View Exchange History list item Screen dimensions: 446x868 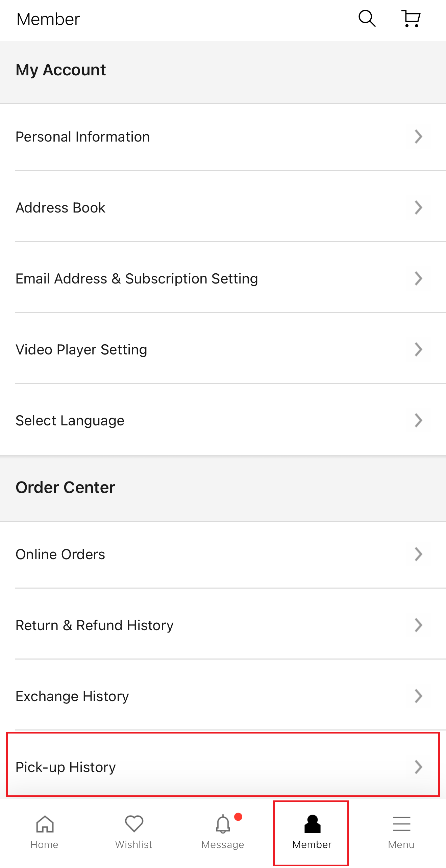point(72,696)
